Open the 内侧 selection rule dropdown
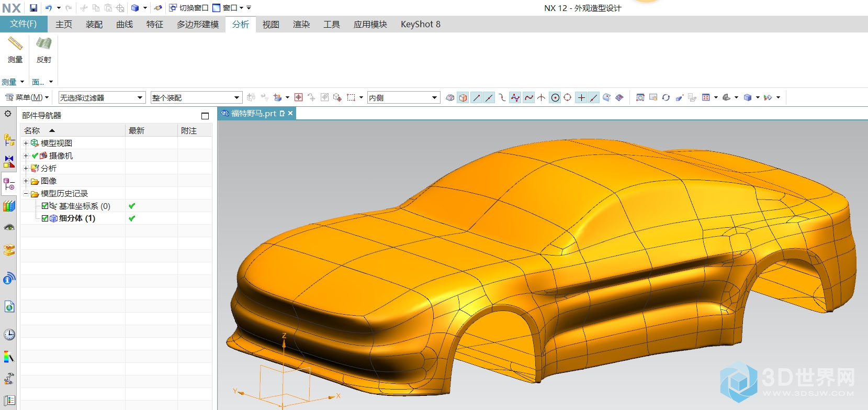868x410 pixels. (403, 97)
